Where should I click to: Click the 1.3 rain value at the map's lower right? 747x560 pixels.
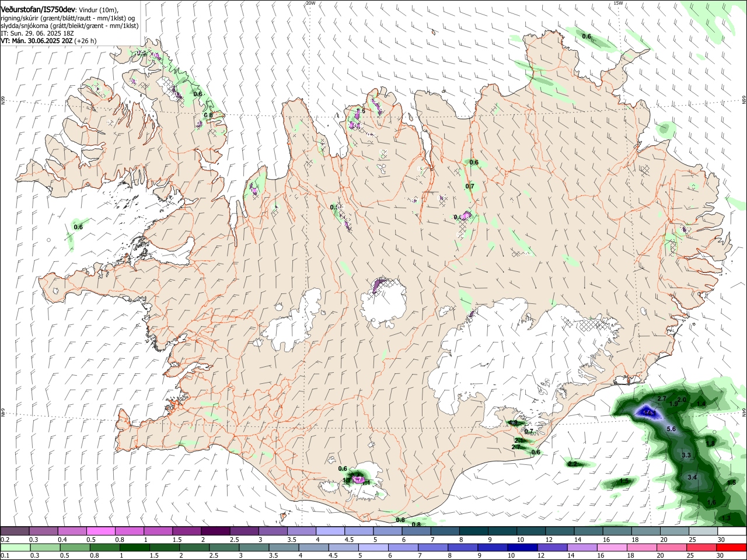(726, 518)
